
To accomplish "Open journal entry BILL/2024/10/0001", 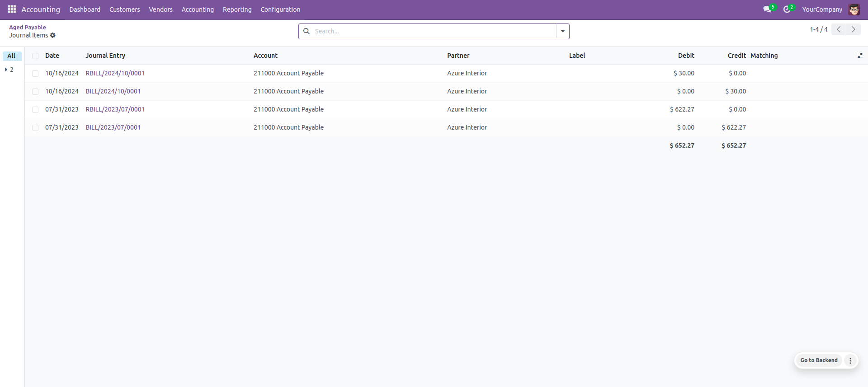I will click(x=113, y=91).
